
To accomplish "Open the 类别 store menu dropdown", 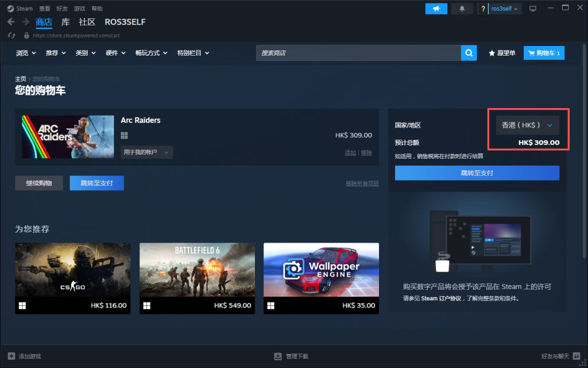I will click(x=85, y=53).
